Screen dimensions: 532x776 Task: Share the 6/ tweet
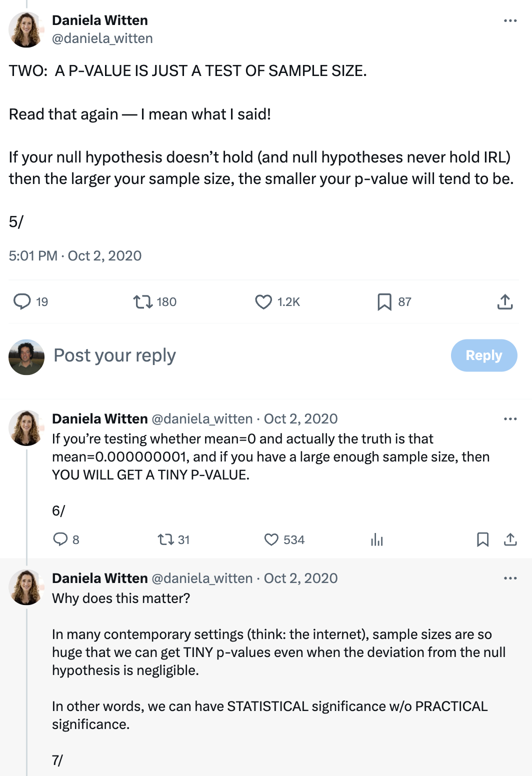(510, 539)
